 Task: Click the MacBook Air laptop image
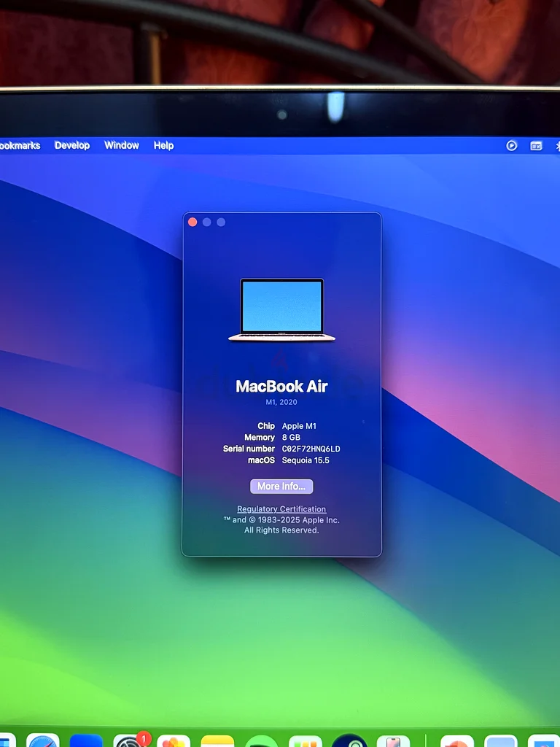point(282,310)
